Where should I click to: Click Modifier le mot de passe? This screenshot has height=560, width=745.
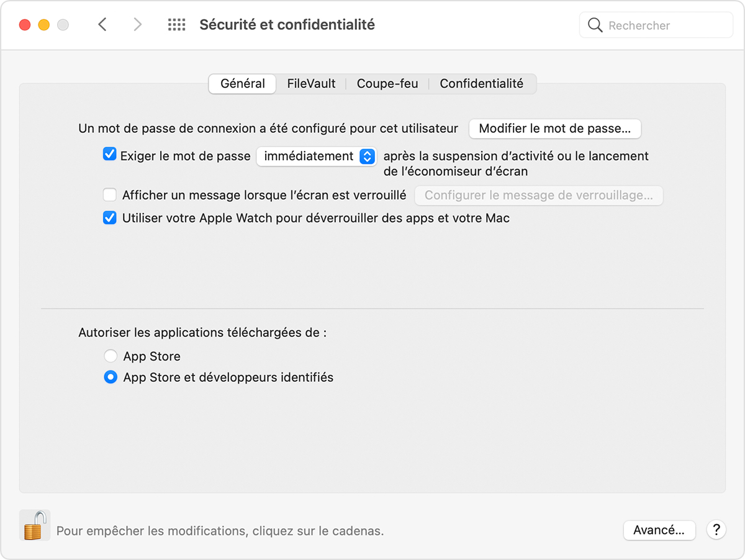pos(554,129)
